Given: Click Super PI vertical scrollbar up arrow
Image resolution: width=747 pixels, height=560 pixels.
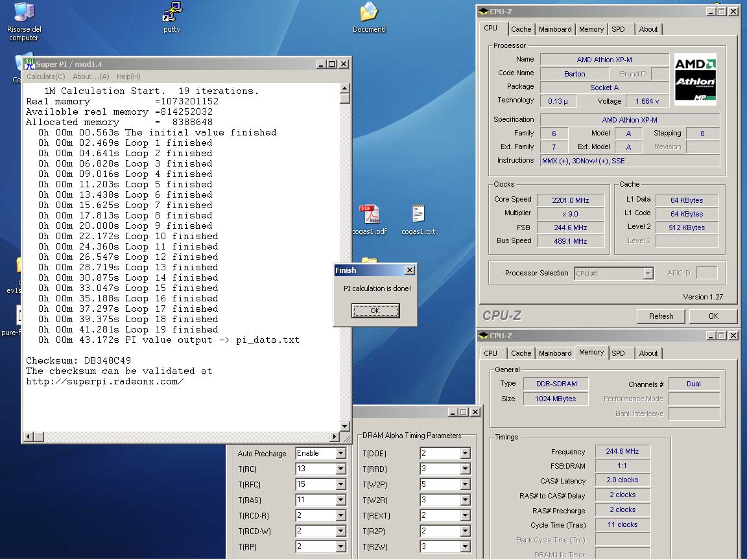Looking at the screenshot, I should click(x=345, y=88).
